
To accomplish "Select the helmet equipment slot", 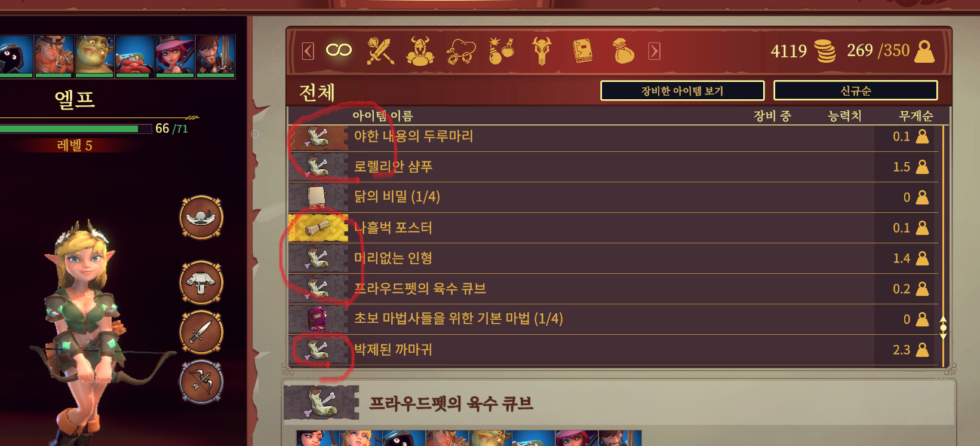I will tap(202, 218).
